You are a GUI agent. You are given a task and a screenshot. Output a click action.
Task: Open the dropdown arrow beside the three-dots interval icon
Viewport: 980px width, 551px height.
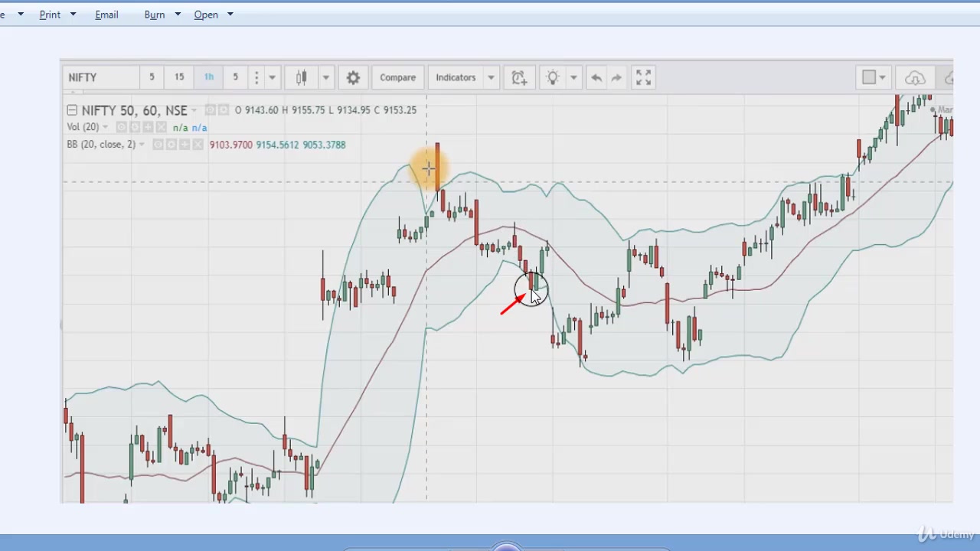272,77
